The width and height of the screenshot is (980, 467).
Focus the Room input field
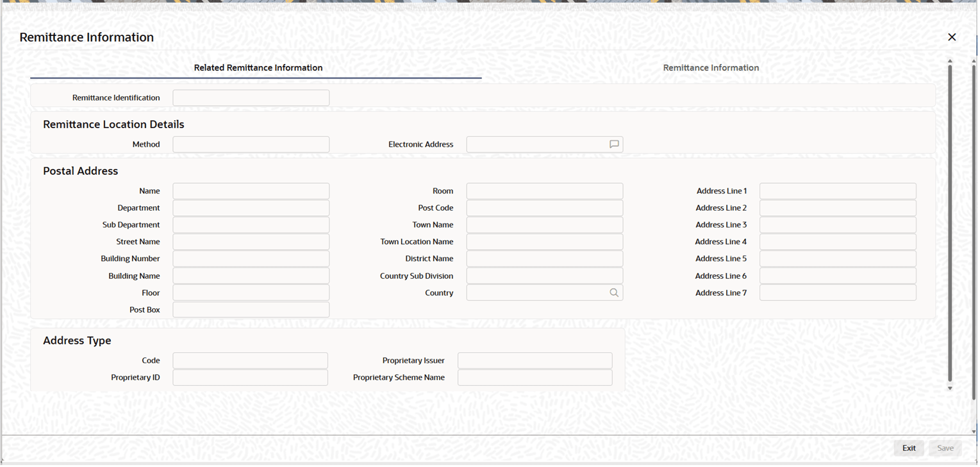545,191
